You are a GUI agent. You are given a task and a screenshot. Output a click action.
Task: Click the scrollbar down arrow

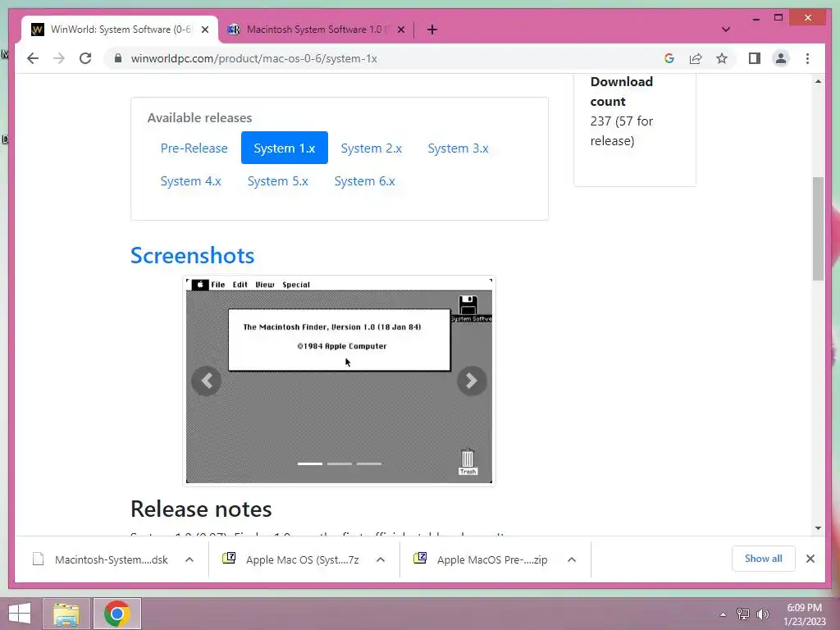[818, 528]
